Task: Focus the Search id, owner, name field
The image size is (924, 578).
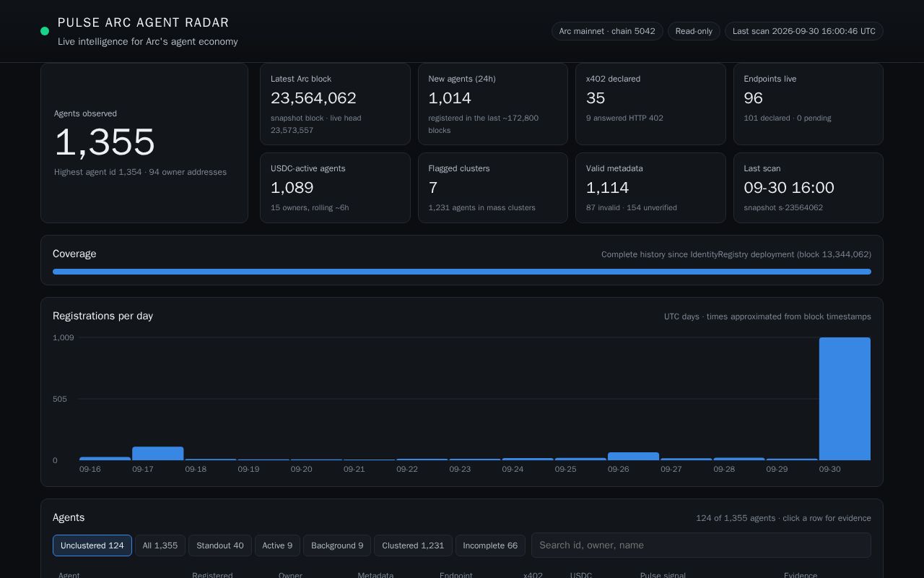Action: tap(701, 545)
